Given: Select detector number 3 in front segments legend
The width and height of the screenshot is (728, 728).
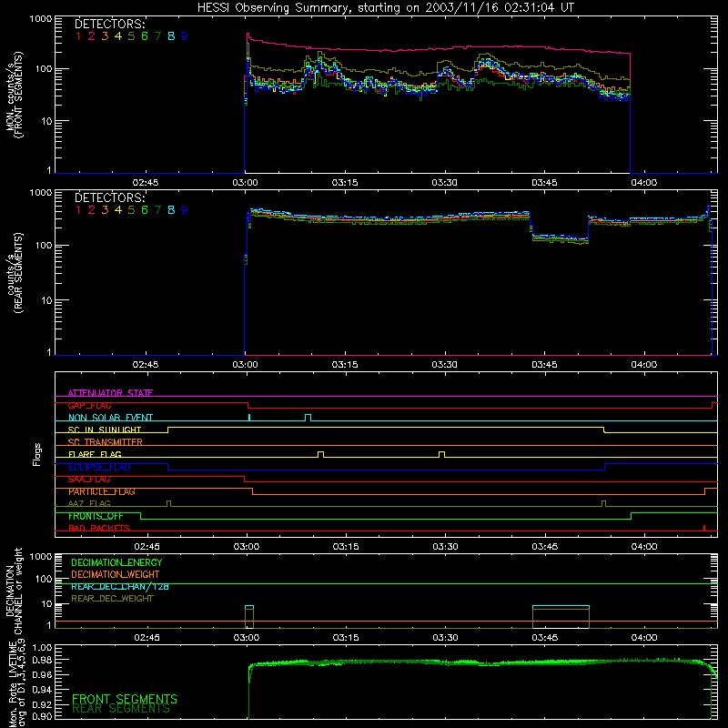Looking at the screenshot, I should click(105, 36).
